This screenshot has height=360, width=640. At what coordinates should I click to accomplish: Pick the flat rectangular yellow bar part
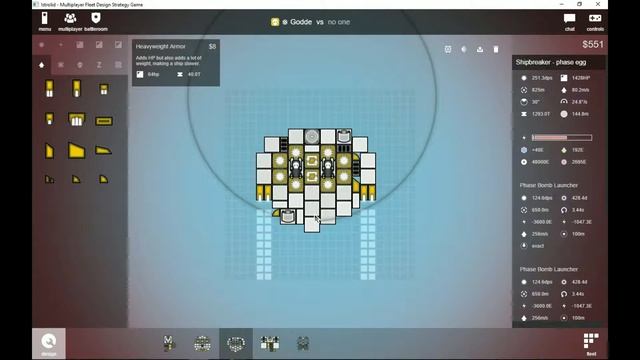[x=104, y=121]
